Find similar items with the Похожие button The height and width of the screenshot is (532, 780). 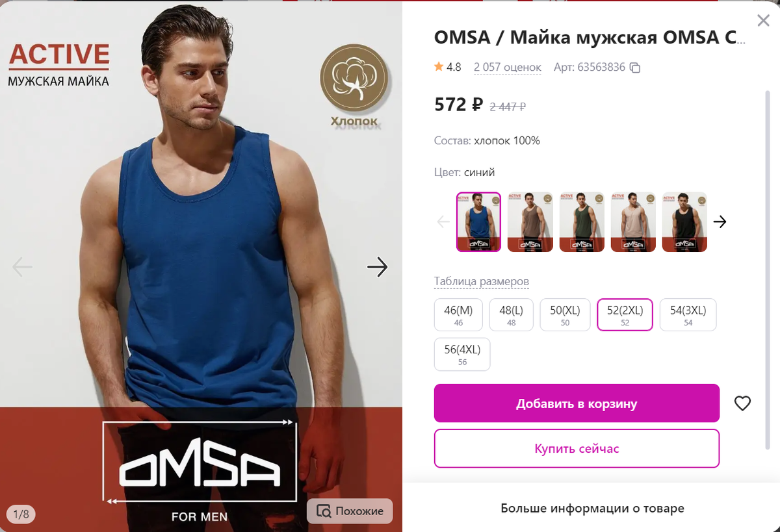tap(350, 511)
